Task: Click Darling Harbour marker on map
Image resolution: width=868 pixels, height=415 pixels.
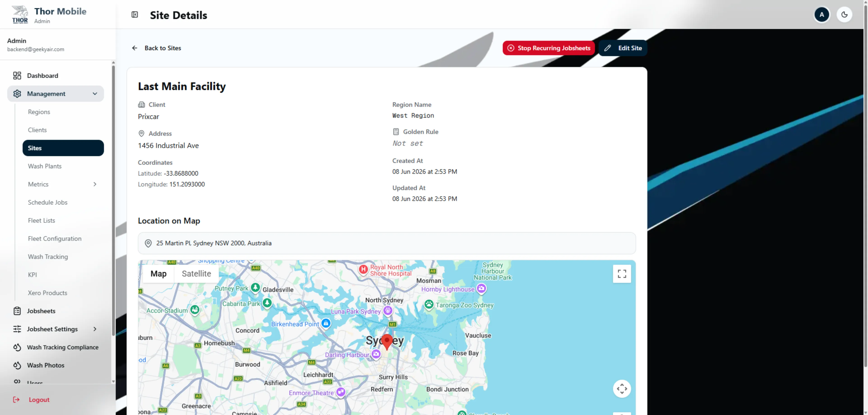Action: pos(376,354)
